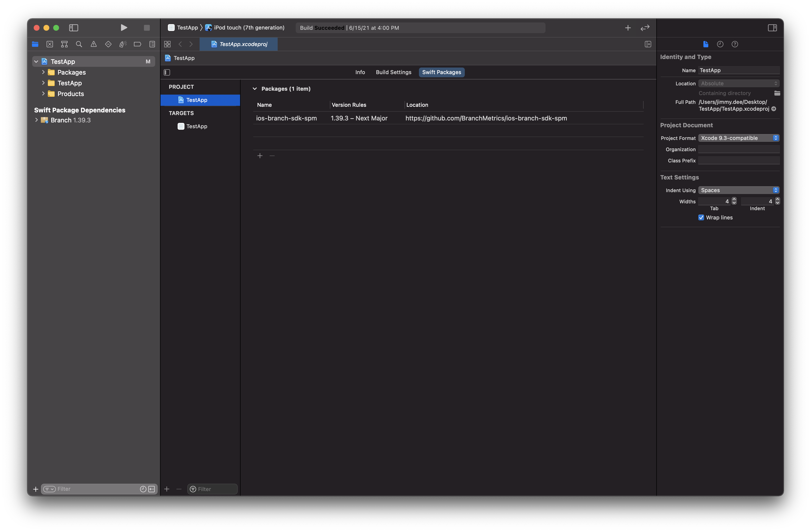811x532 pixels.
Task: Toggle the navigator sidebar visibility
Action: pos(74,28)
